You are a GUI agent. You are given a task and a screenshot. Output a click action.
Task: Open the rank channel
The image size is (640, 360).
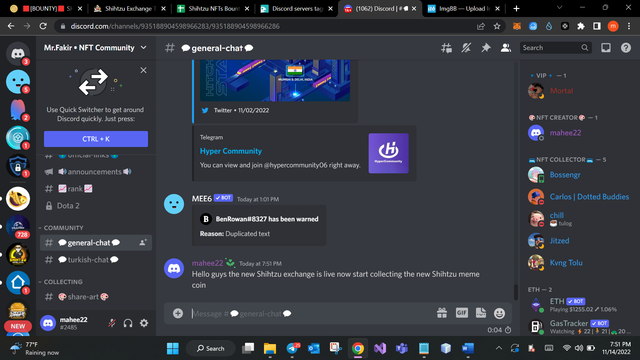(x=96, y=189)
